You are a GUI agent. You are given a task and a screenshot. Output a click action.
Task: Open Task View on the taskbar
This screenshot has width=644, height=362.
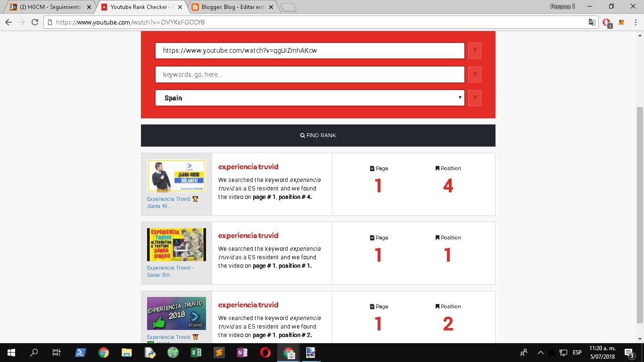coord(57,353)
